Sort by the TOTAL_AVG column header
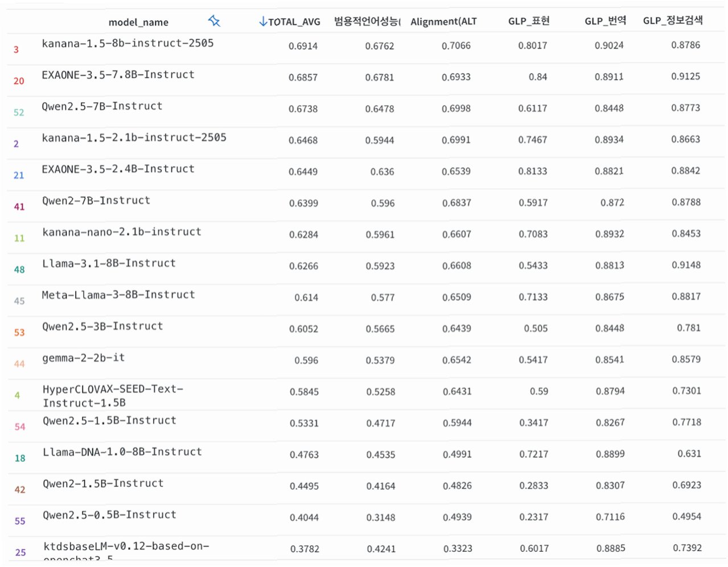728x567 pixels. pos(294,22)
